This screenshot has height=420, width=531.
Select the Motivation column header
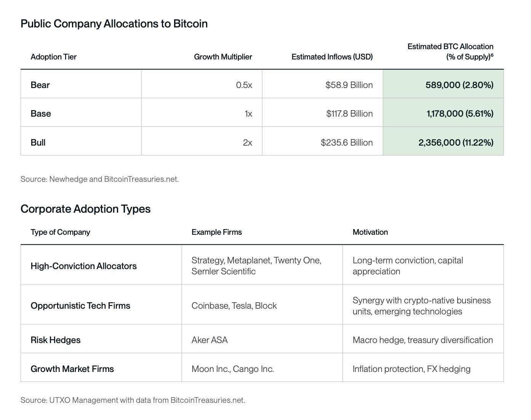pyautogui.click(x=370, y=232)
